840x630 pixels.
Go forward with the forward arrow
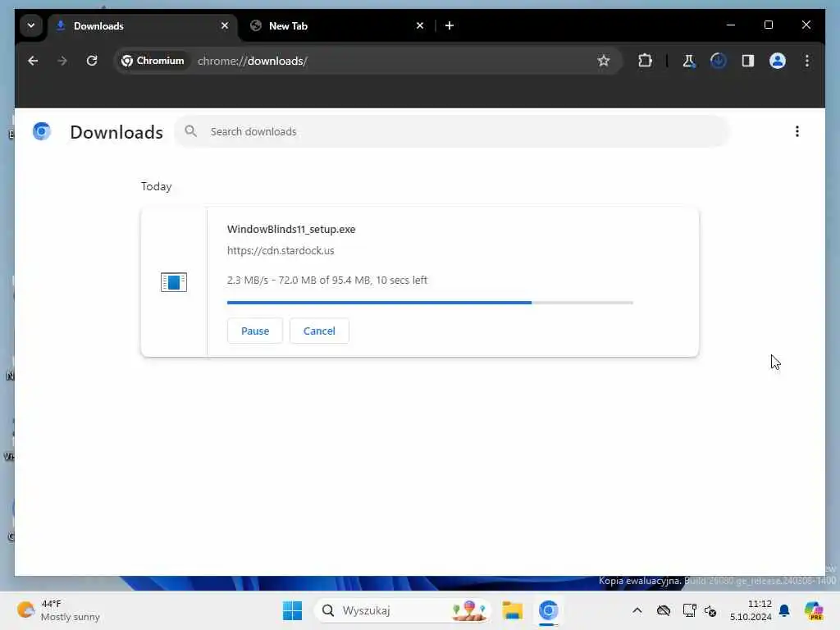[62, 61]
